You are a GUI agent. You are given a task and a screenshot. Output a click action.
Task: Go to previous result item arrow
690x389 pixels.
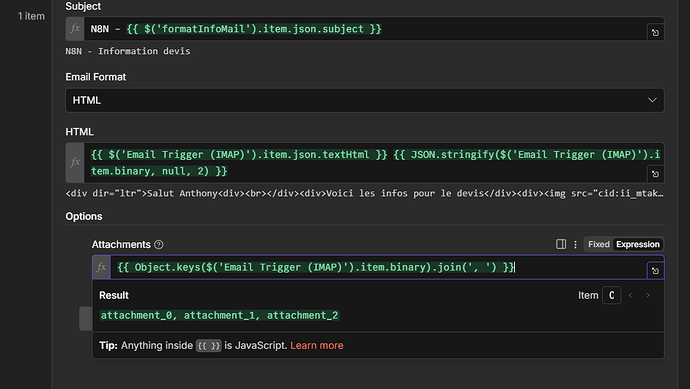pos(631,295)
